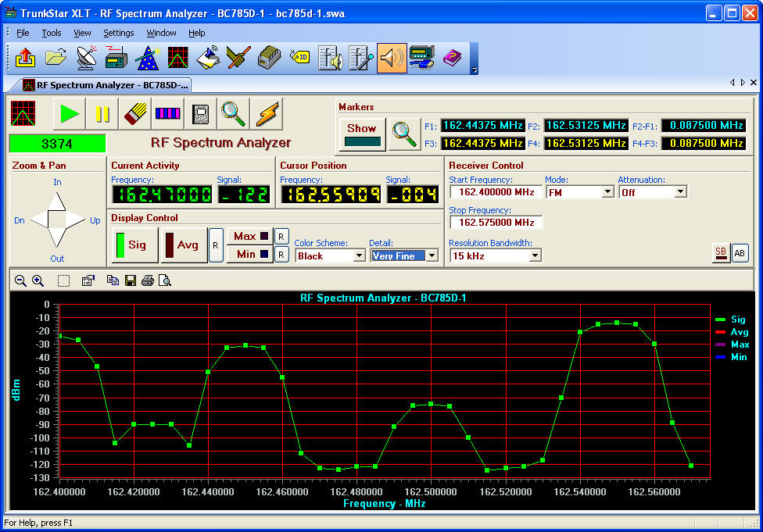
Task: Select the RF Spectrum Analyzer - BC785D document tab
Action: coord(106,85)
